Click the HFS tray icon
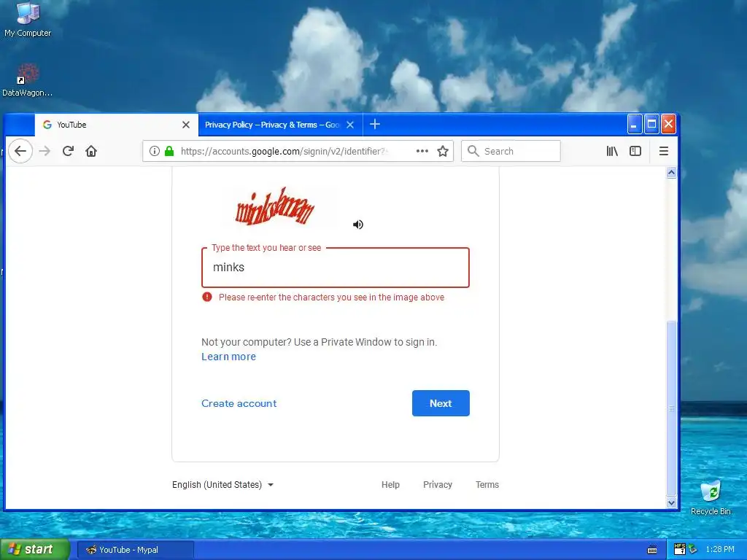 [x=679, y=549]
